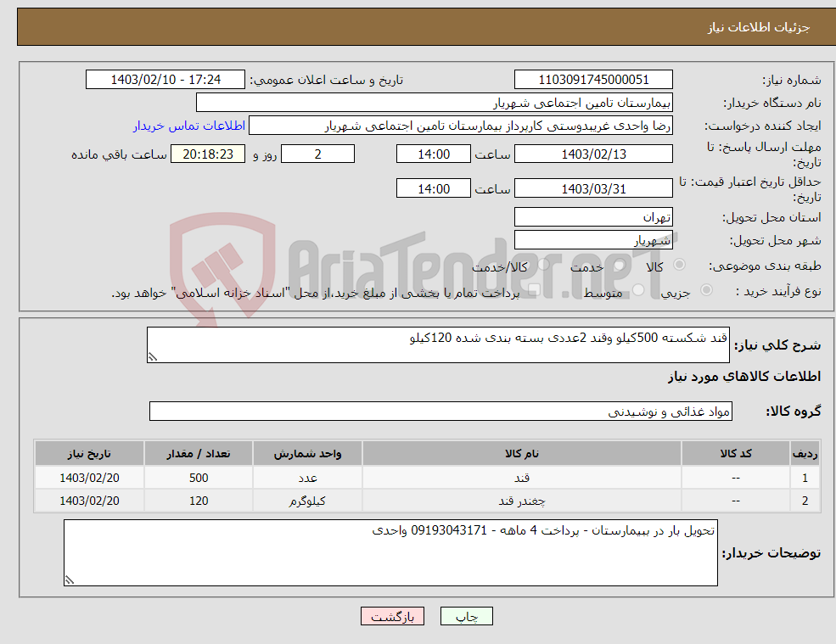Select the خدمت radio button
The height and width of the screenshot is (644, 836).
click(619, 265)
